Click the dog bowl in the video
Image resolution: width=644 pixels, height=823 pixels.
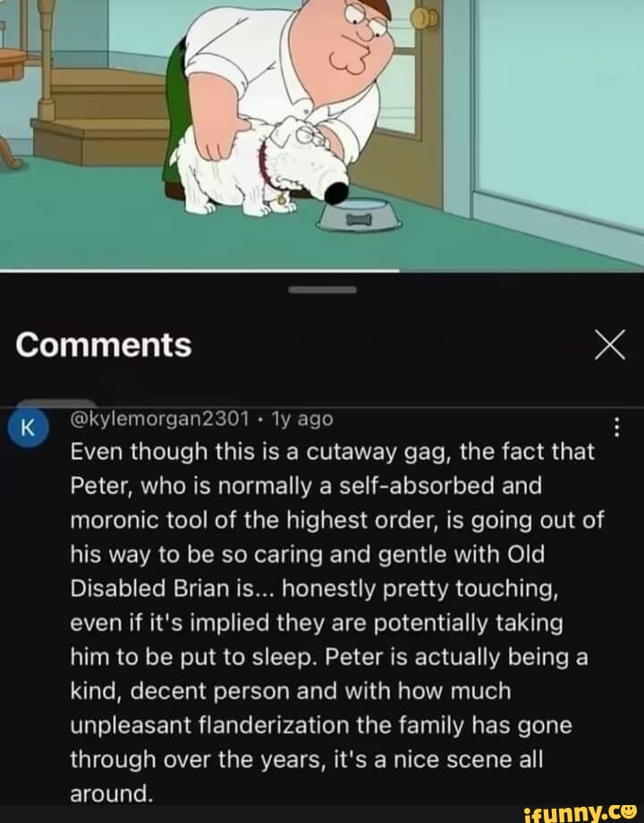360,215
